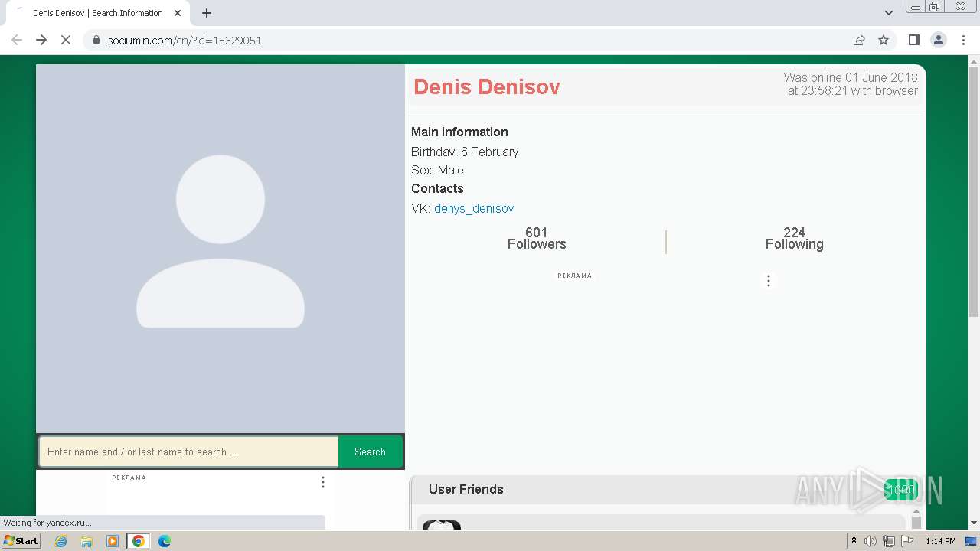The width and height of the screenshot is (980, 551).
Task: Click the Search button
Action: 370,452
